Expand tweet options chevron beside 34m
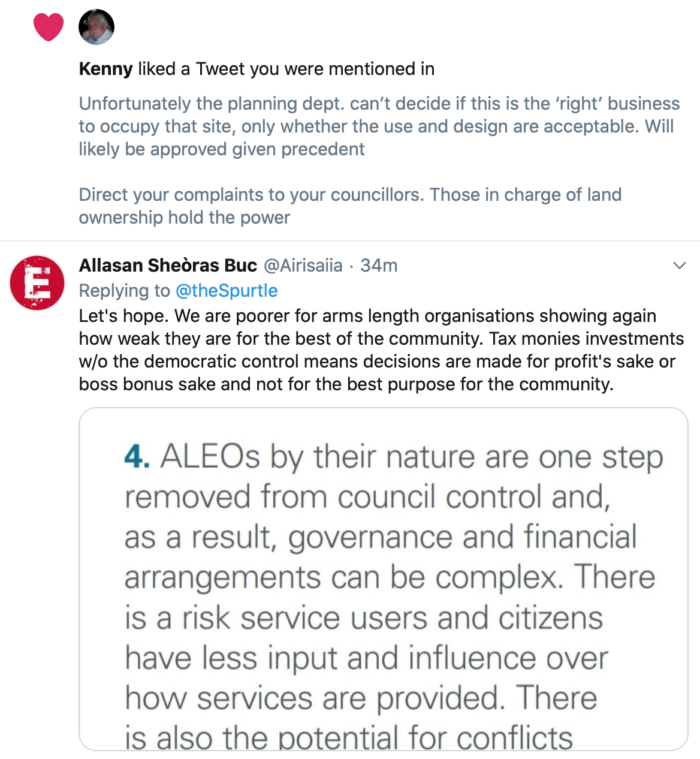 [679, 266]
